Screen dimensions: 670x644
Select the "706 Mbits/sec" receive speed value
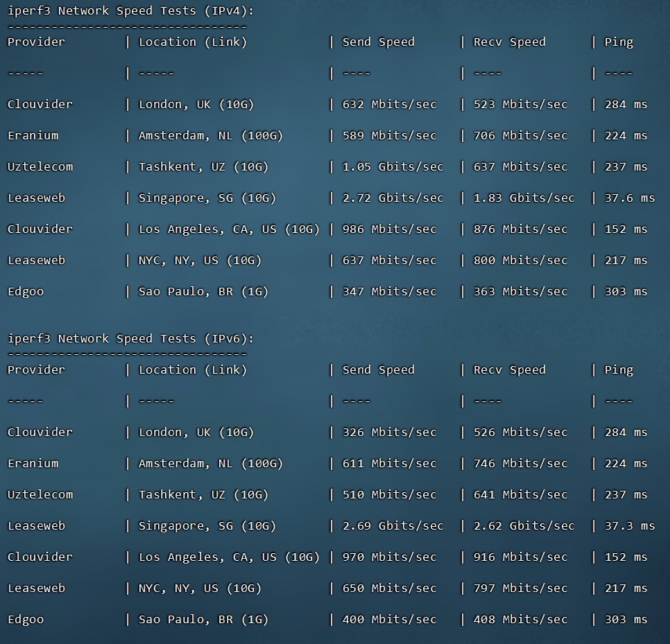click(520, 136)
